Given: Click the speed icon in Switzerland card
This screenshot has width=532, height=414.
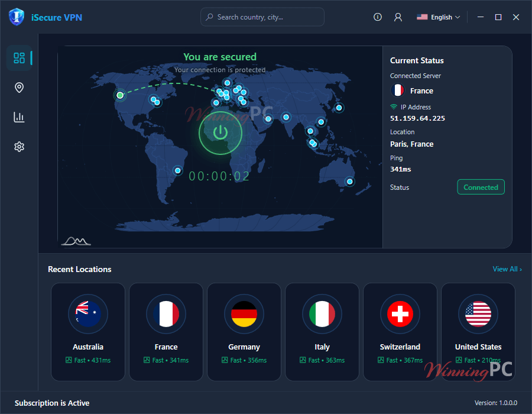Looking at the screenshot, I should (x=381, y=360).
